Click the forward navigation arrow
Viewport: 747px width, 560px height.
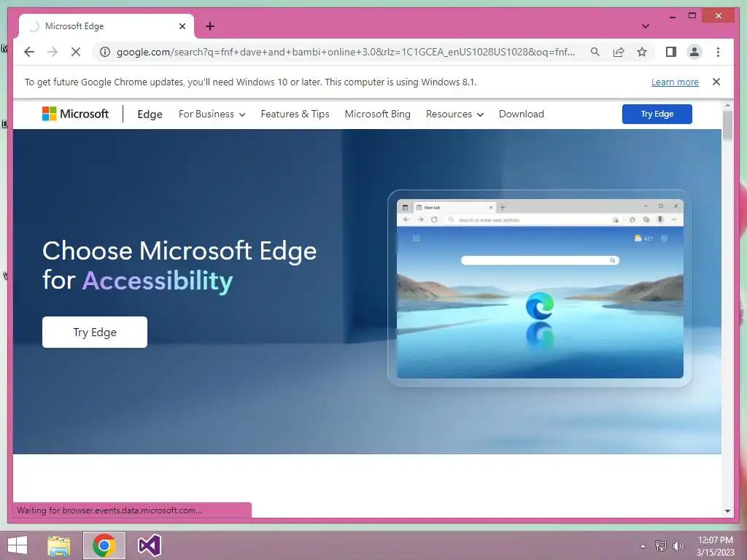[53, 52]
